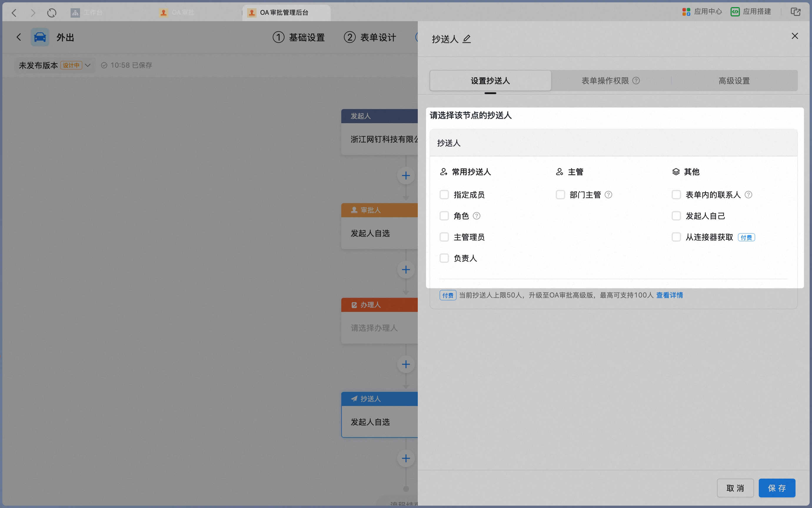Click the blue car 外出 form icon

tap(40, 37)
